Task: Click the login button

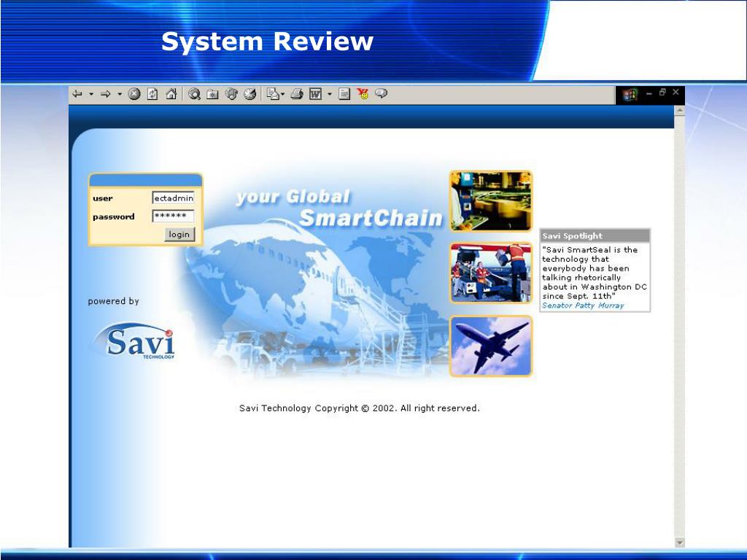Action: point(179,234)
